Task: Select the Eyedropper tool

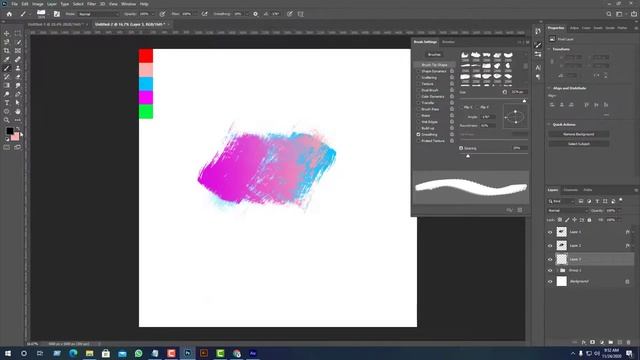Action: (7, 60)
